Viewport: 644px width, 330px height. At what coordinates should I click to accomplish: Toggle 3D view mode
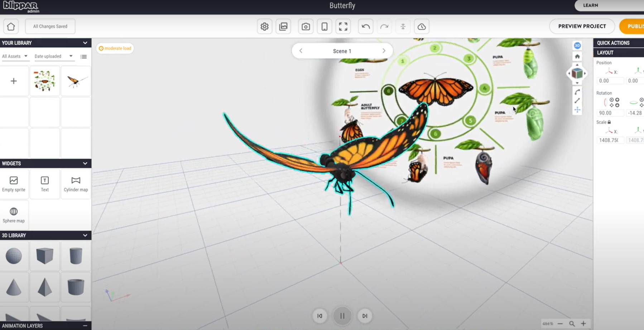click(x=577, y=46)
